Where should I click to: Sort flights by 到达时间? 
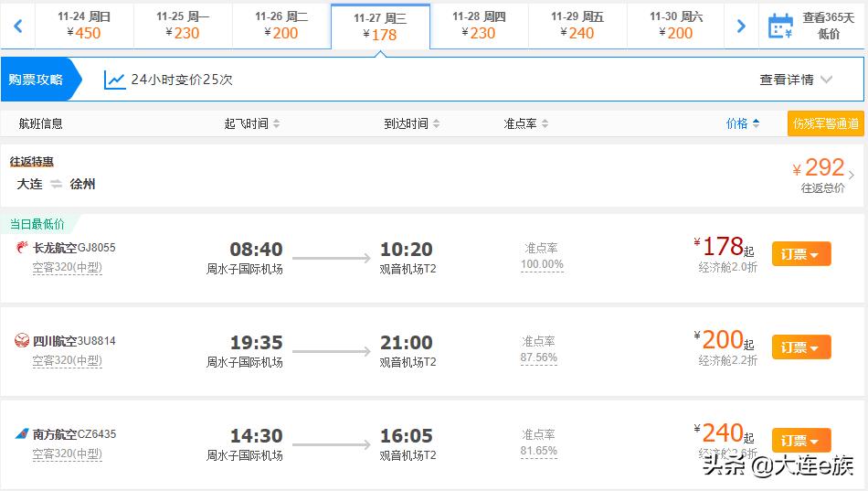tap(412, 123)
